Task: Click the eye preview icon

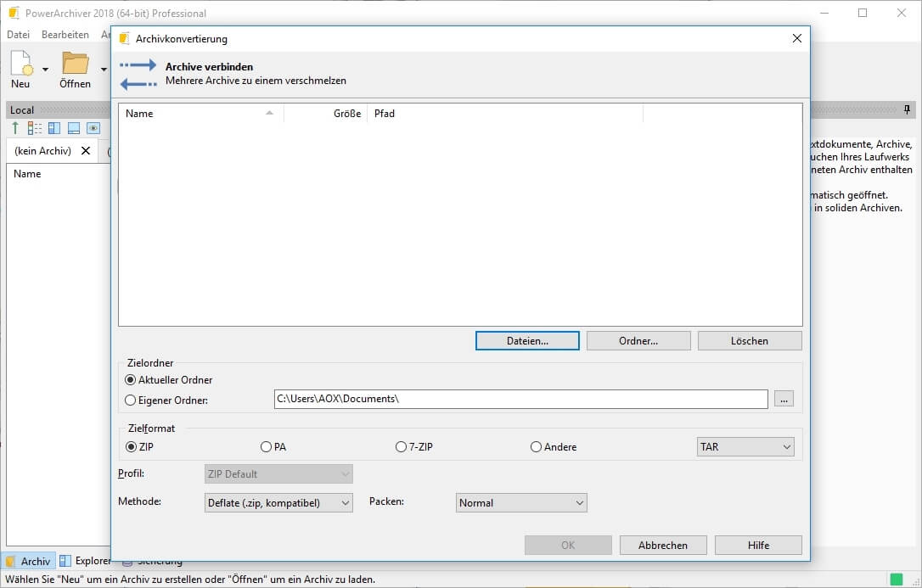Action: tap(93, 128)
